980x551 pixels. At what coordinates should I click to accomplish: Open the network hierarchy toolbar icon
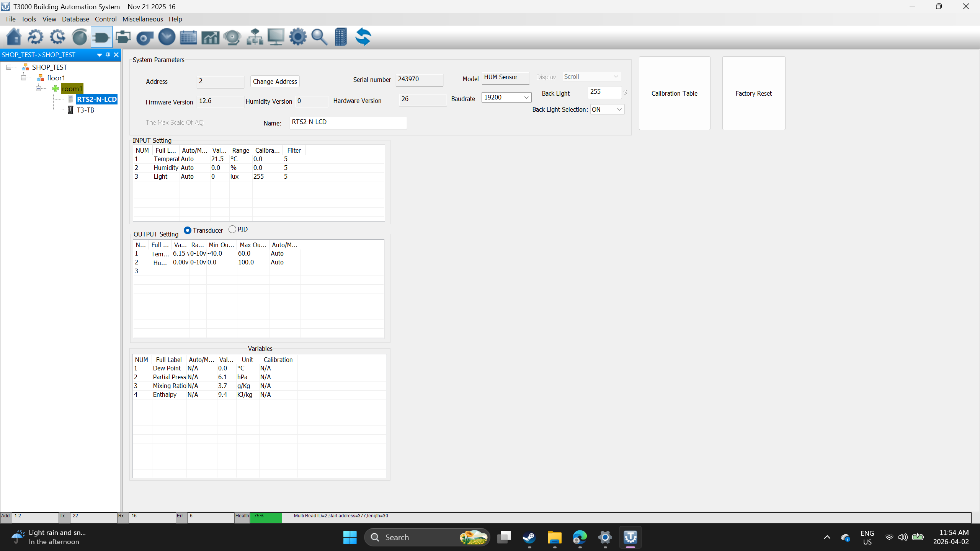pyautogui.click(x=255, y=37)
